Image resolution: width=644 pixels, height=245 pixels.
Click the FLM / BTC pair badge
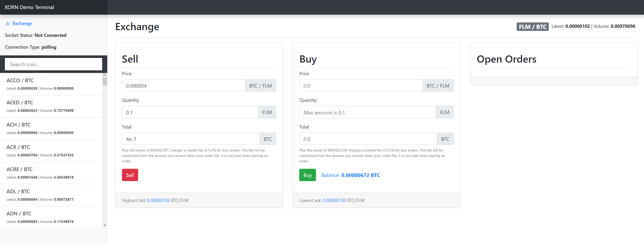(533, 27)
